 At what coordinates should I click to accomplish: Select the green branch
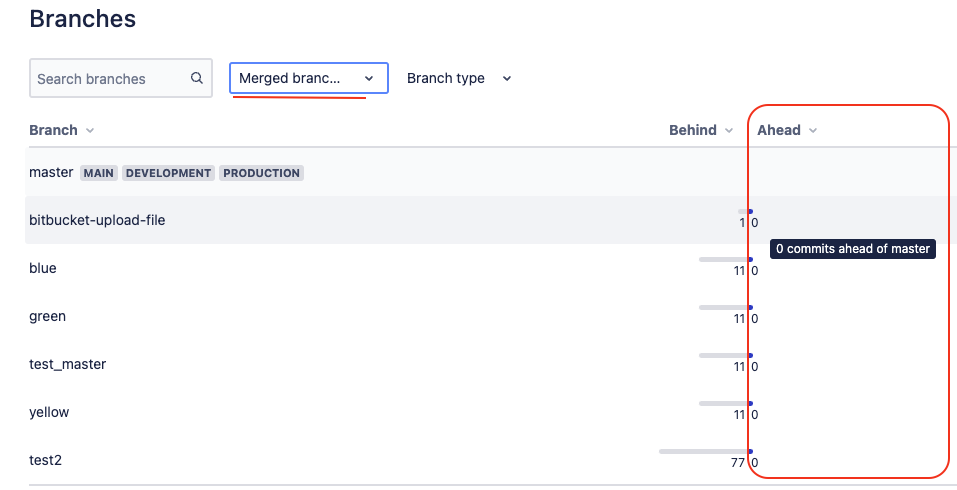[x=49, y=316]
